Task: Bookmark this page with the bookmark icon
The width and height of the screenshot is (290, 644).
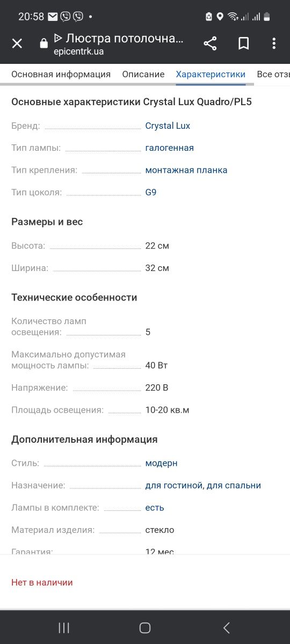Action: 243,43
